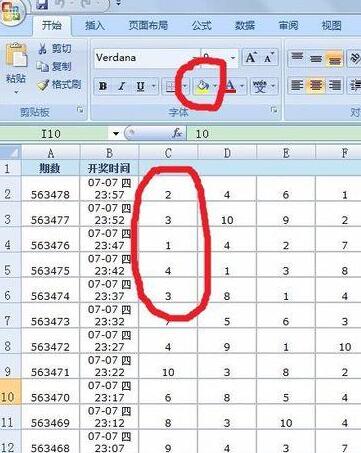
Task: Click cell containing 563470
Action: [51, 391]
